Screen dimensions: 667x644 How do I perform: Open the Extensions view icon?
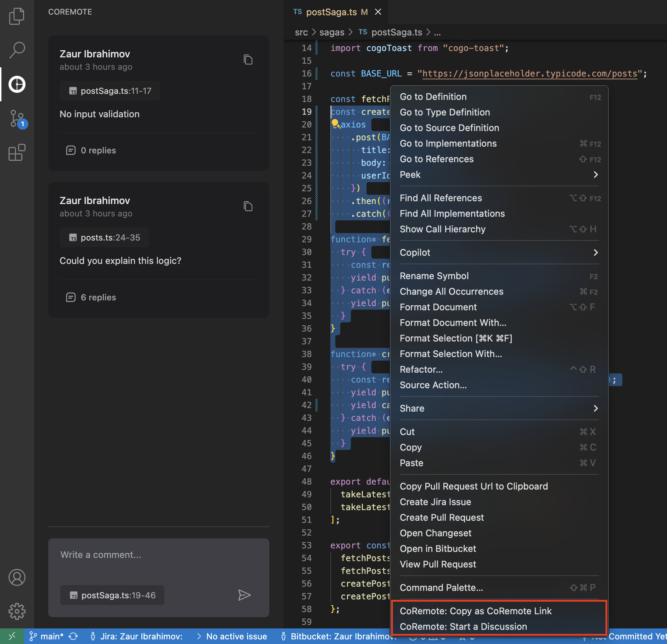click(x=17, y=152)
